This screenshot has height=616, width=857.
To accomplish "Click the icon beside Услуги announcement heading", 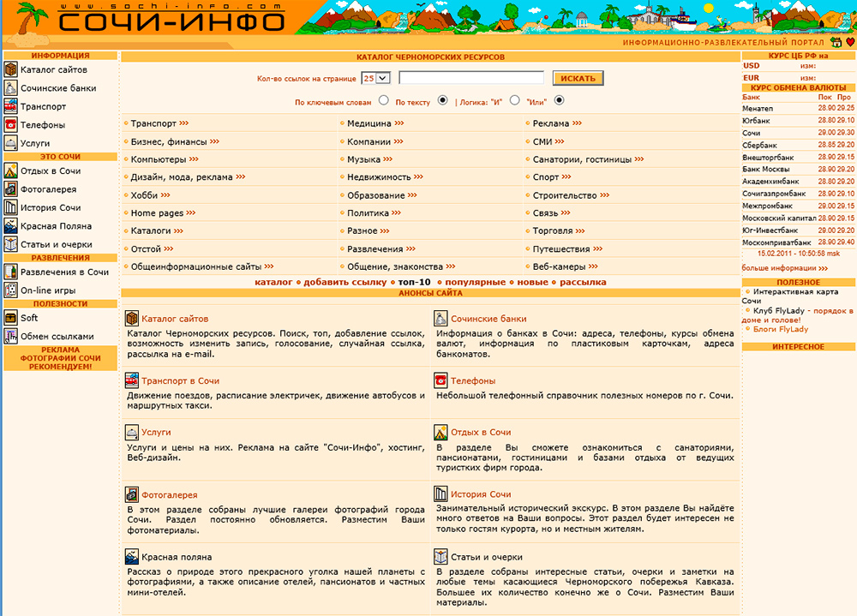I will point(132,433).
